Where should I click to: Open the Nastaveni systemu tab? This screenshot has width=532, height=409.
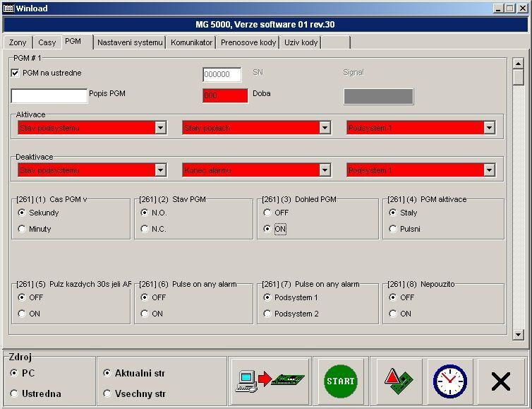[130, 42]
